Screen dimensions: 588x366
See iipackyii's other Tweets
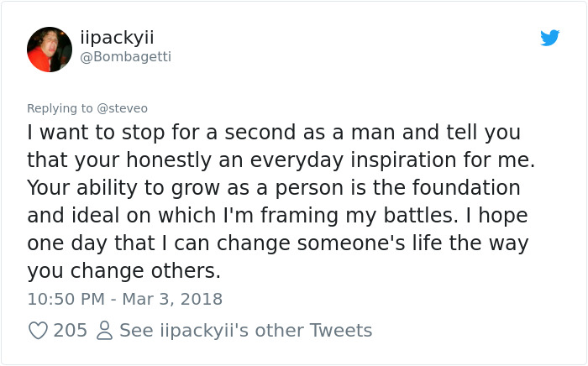coord(245,331)
